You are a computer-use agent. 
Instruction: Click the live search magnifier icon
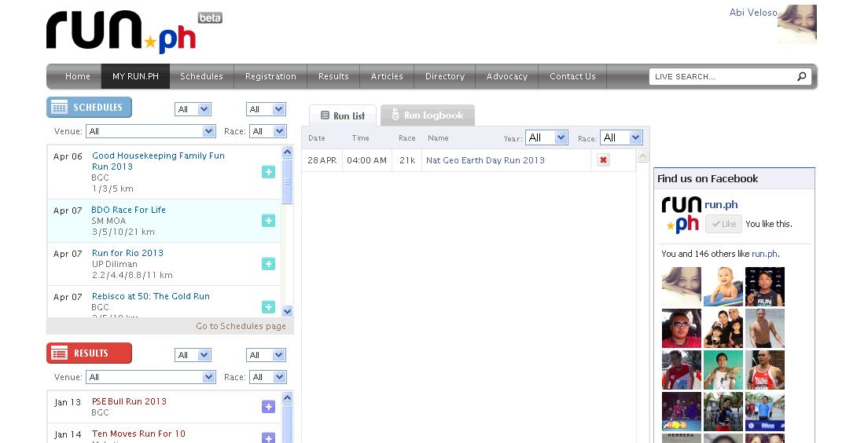point(802,76)
